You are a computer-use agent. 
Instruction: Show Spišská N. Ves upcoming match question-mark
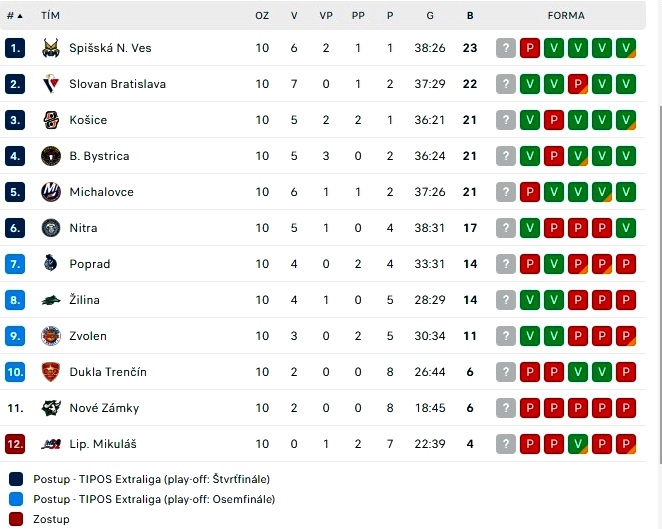pyautogui.click(x=506, y=48)
